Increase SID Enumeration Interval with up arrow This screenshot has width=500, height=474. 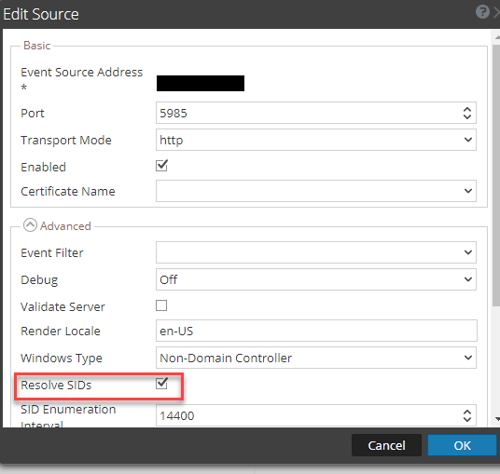point(467,412)
